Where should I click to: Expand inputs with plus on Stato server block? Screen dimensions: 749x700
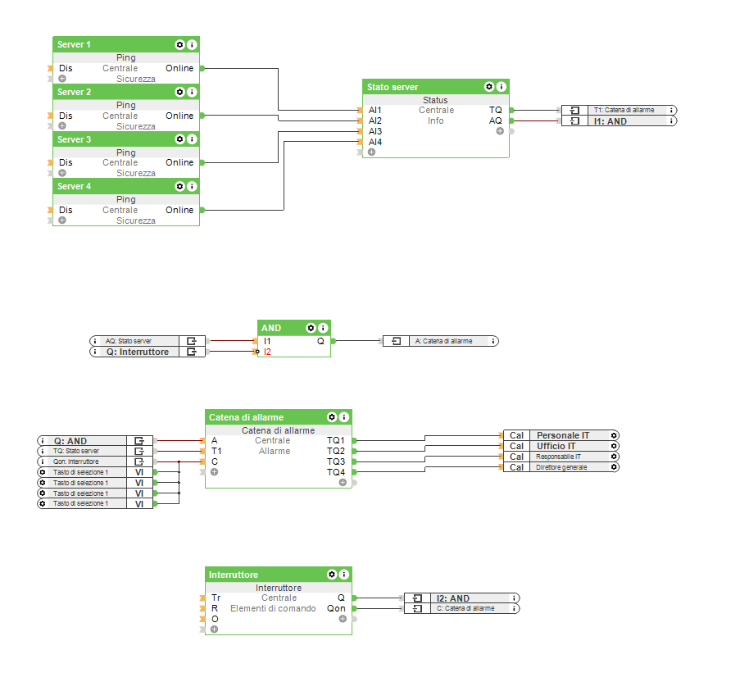tap(371, 152)
